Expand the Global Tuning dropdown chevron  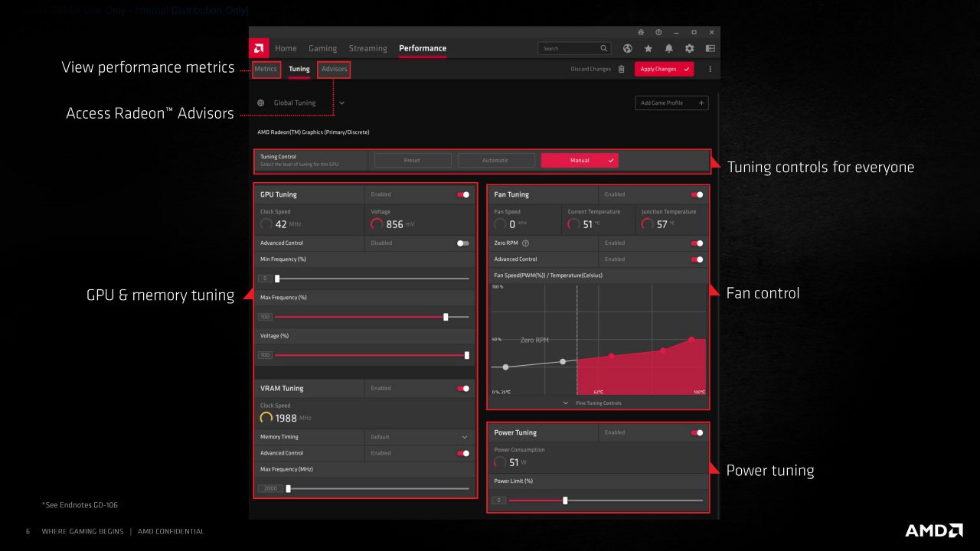[341, 103]
